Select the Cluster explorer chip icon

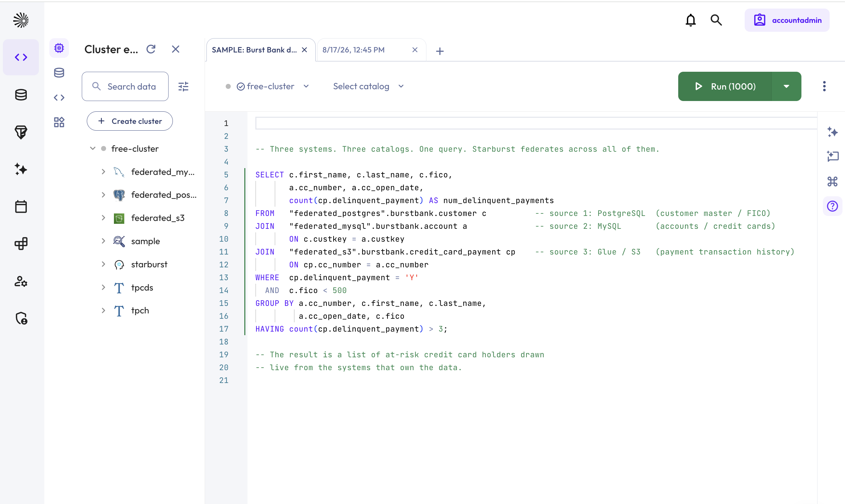pyautogui.click(x=59, y=48)
